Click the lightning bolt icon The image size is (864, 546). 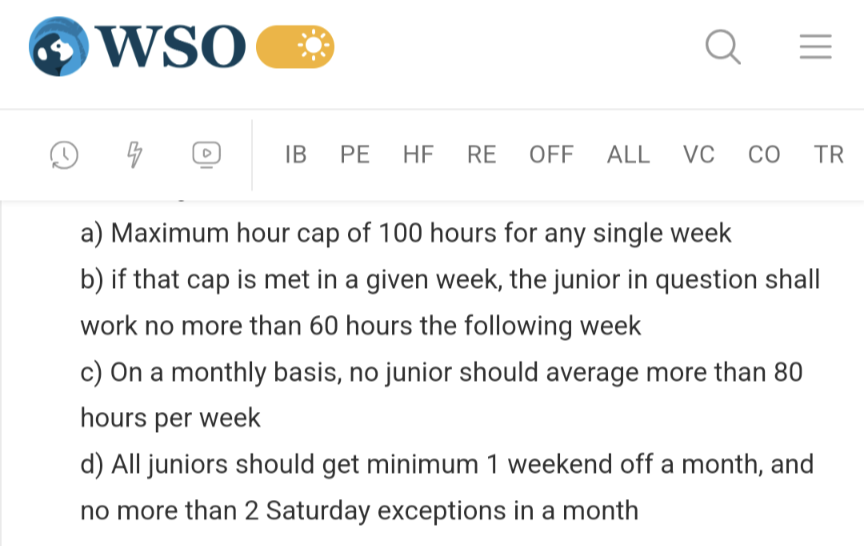pos(133,154)
